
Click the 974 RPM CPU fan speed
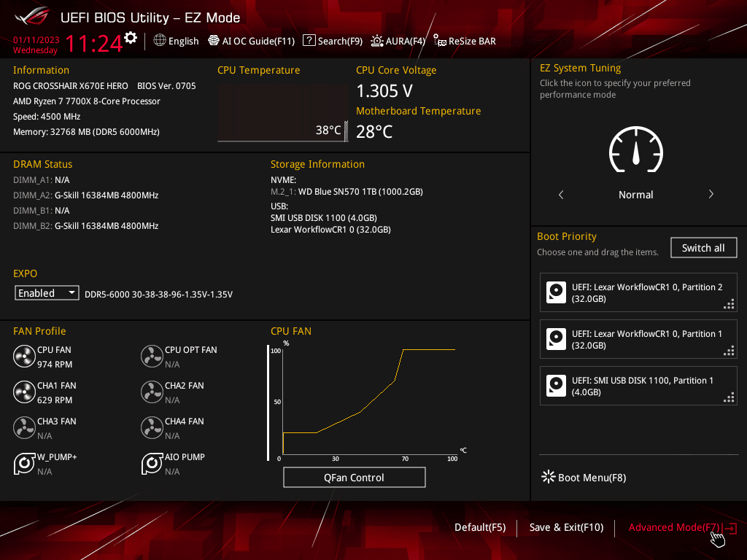(x=55, y=365)
